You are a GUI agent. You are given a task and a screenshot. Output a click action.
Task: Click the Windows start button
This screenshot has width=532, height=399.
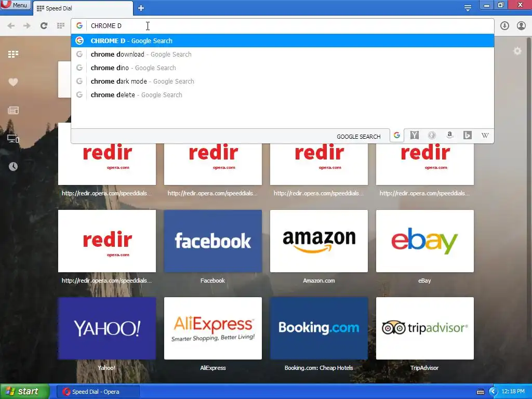[x=24, y=392]
